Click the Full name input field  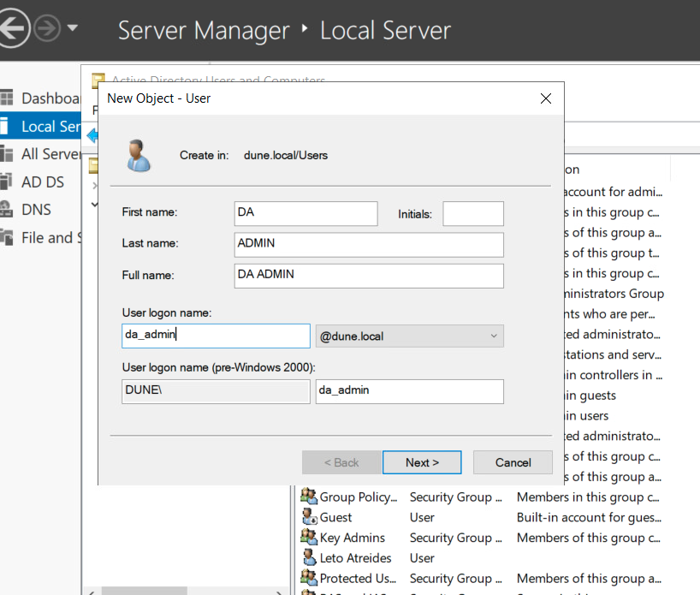click(x=368, y=276)
